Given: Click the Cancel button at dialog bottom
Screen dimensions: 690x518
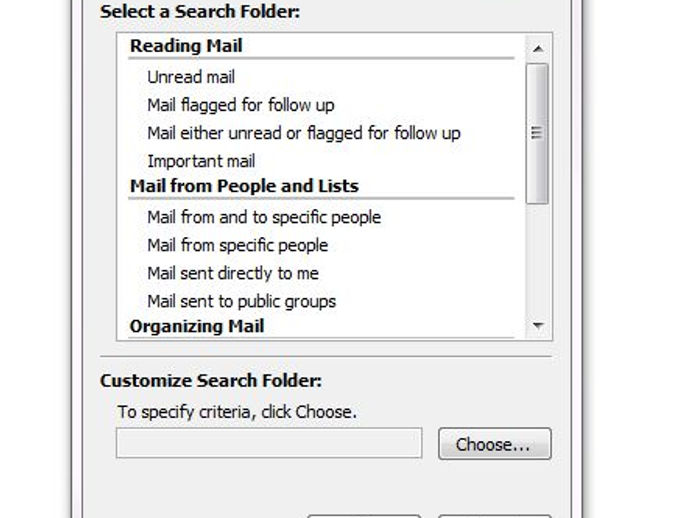Looking at the screenshot, I should click(495, 516).
